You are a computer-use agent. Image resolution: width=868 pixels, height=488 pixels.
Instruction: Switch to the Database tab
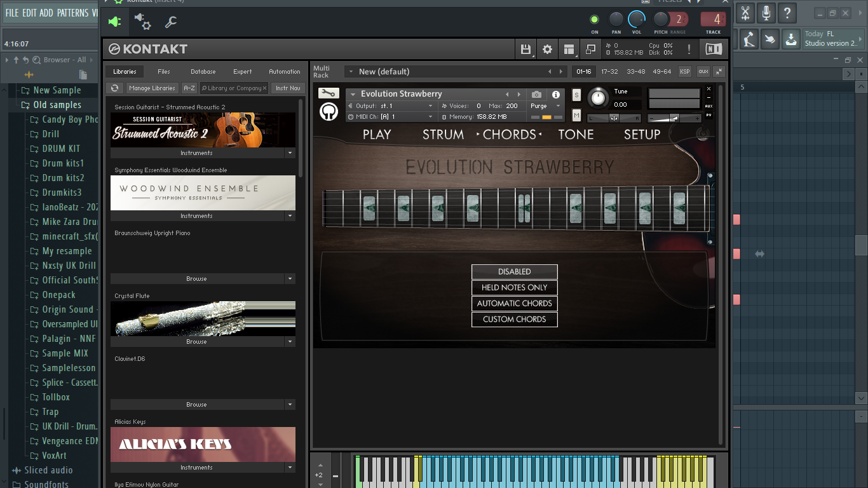click(x=203, y=72)
